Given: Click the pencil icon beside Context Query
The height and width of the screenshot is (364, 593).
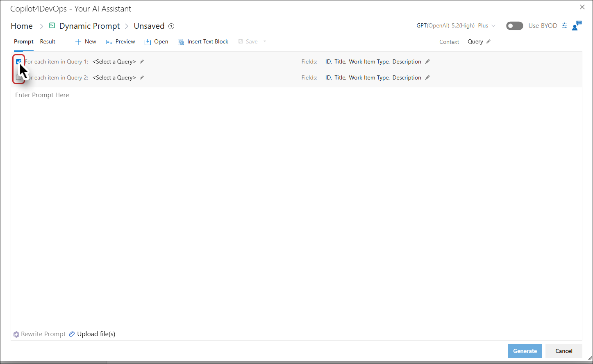Looking at the screenshot, I should 488,41.
